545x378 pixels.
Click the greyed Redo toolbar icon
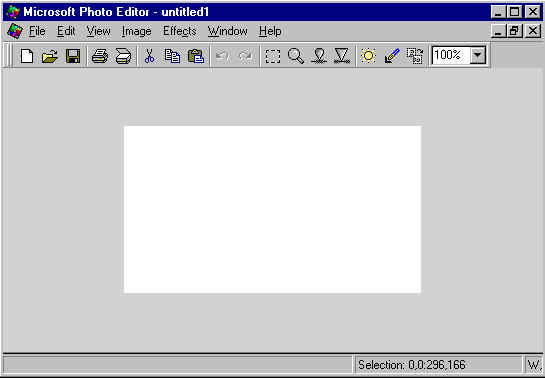click(x=246, y=56)
